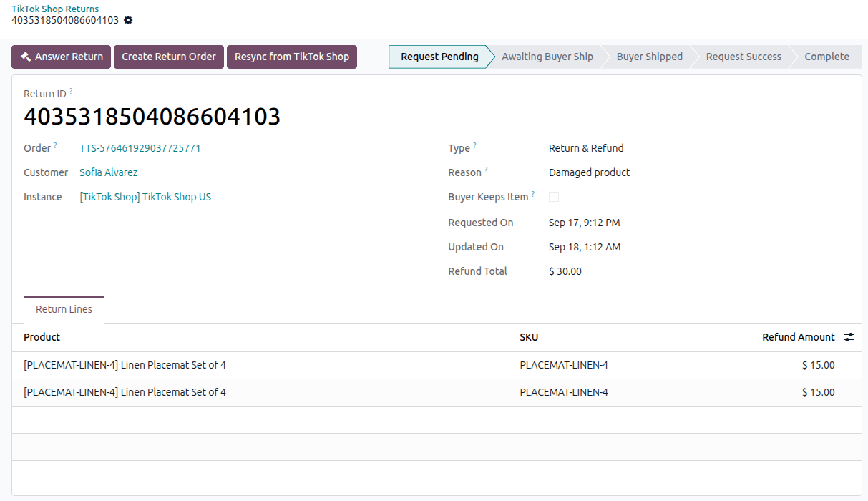
Task: Select the Complete status stage
Action: coord(826,57)
